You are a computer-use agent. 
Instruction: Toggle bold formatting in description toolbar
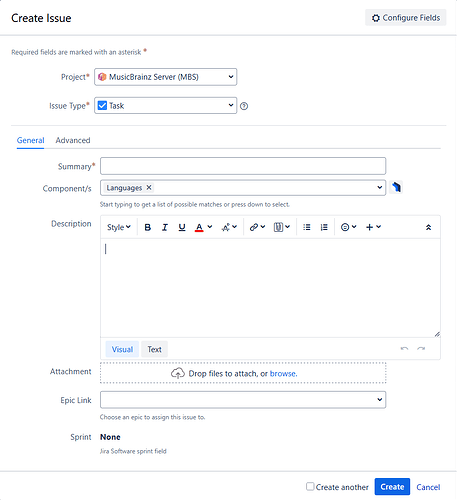tap(147, 227)
